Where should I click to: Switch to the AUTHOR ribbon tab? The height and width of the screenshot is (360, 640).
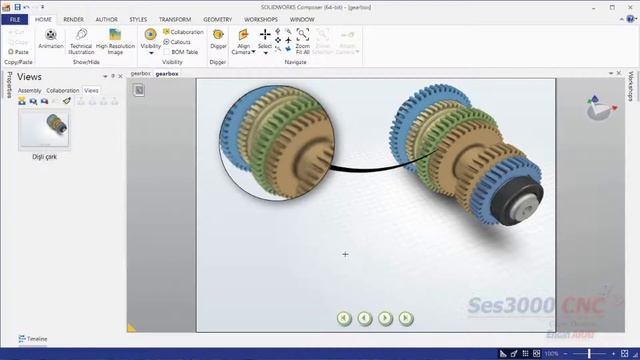(107, 20)
